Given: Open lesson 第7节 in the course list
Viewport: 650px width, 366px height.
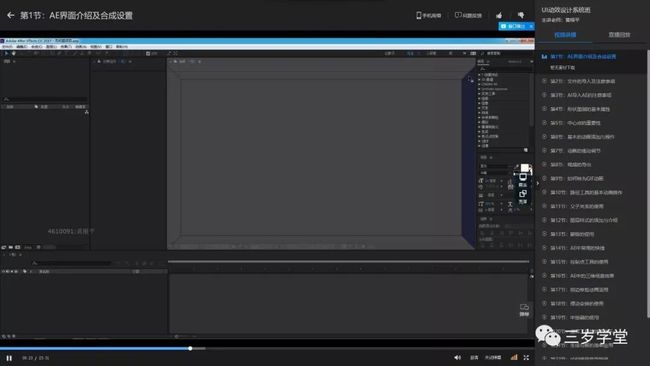Looking at the screenshot, I should [575, 151].
